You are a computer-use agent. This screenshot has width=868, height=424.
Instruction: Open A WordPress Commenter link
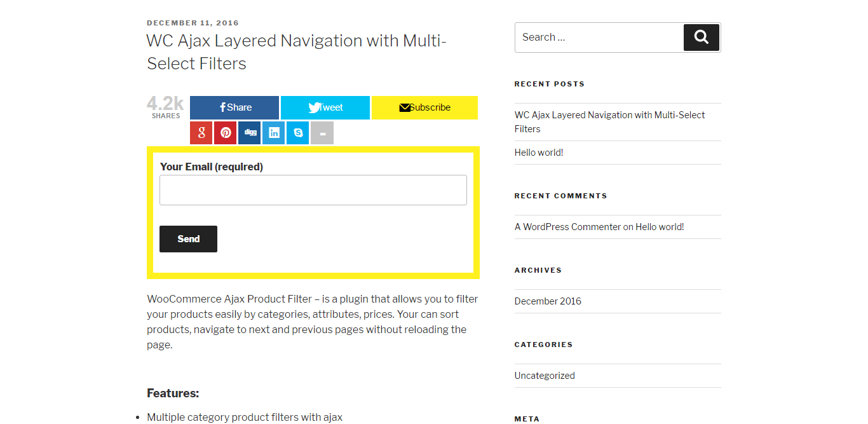567,227
